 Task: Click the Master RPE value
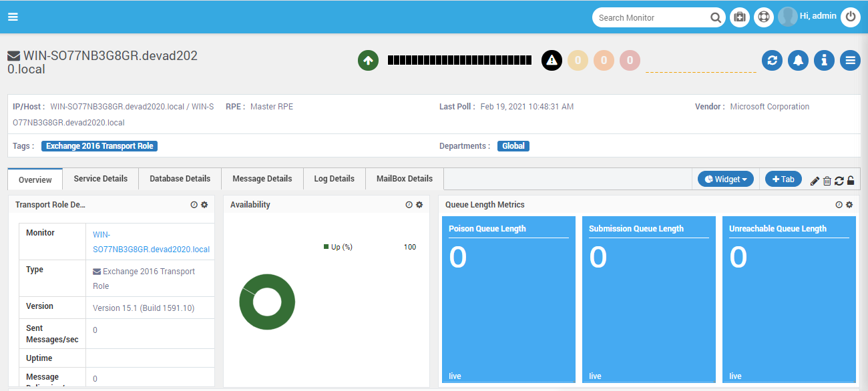point(272,107)
